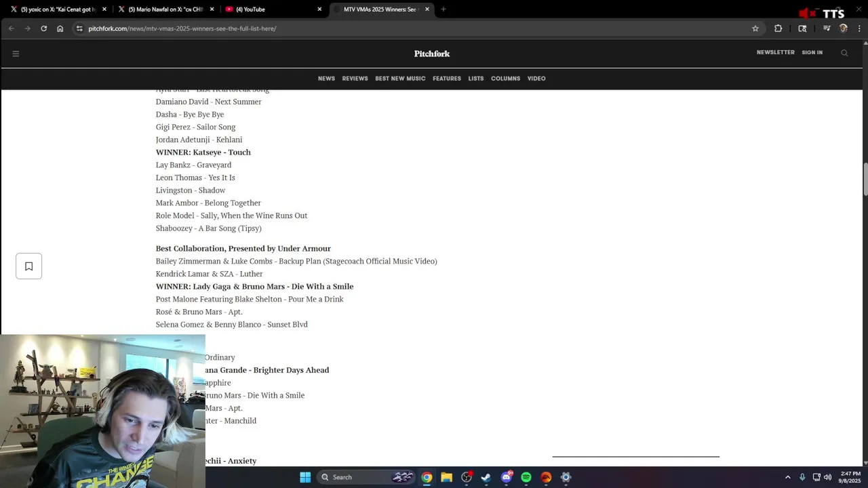This screenshot has height=488, width=868.
Task: Click 'Rosé & Bruno Mars - Apt.' line
Action: click(199, 312)
